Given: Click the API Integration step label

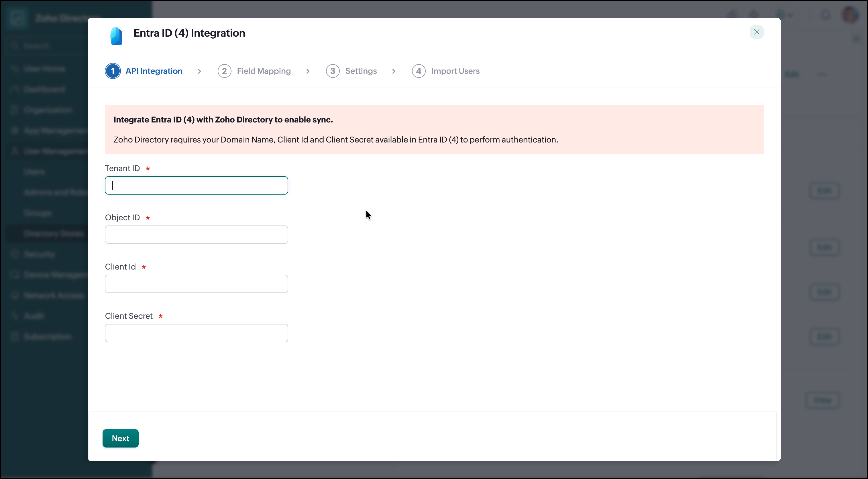Looking at the screenshot, I should 154,71.
